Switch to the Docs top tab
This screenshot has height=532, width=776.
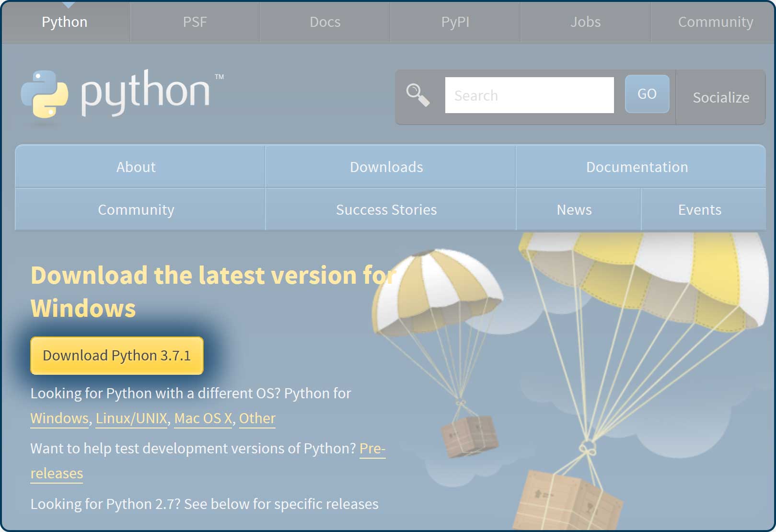[x=325, y=22]
